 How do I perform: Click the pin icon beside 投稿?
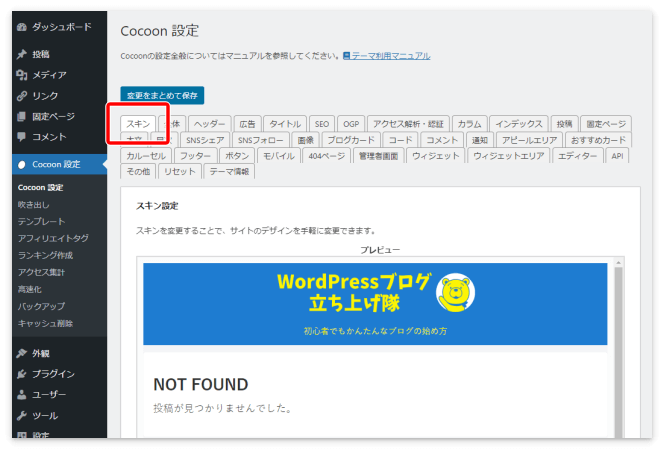point(22,54)
